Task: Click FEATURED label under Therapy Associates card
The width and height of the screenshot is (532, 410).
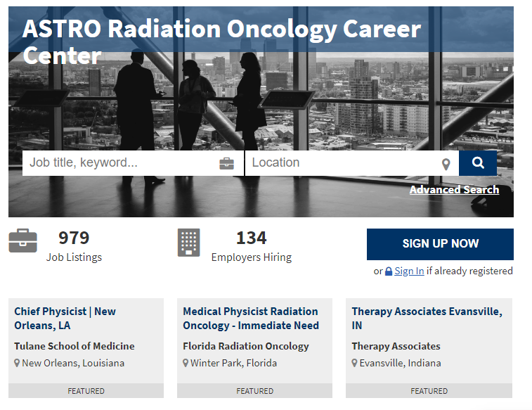Action: click(429, 391)
